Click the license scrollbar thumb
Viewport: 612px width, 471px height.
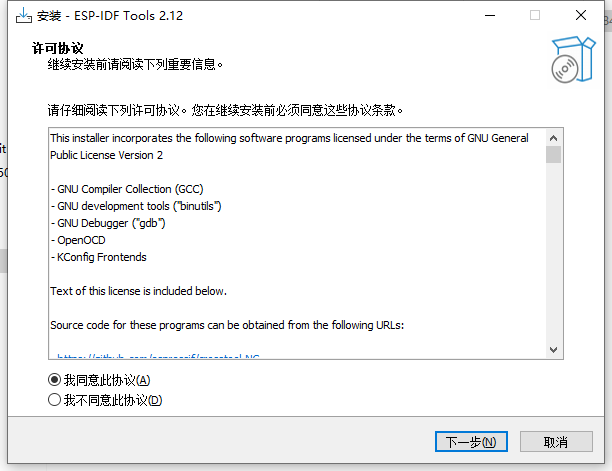point(553,154)
